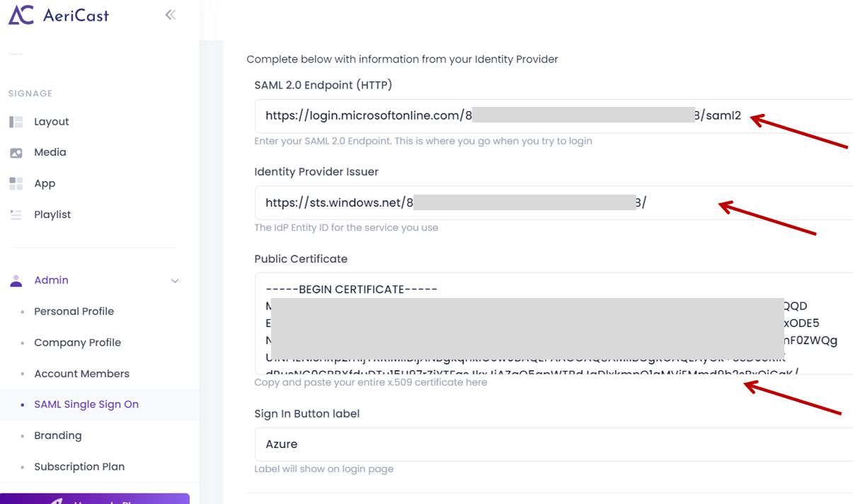853x504 pixels.
Task: Click 'Label will show on login page' hint
Action: [324, 469]
